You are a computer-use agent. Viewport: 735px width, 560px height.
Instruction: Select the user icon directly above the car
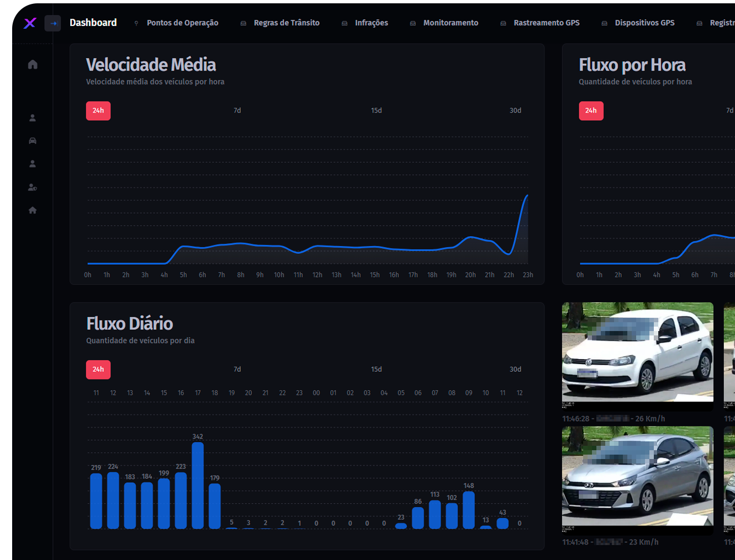coord(33,118)
